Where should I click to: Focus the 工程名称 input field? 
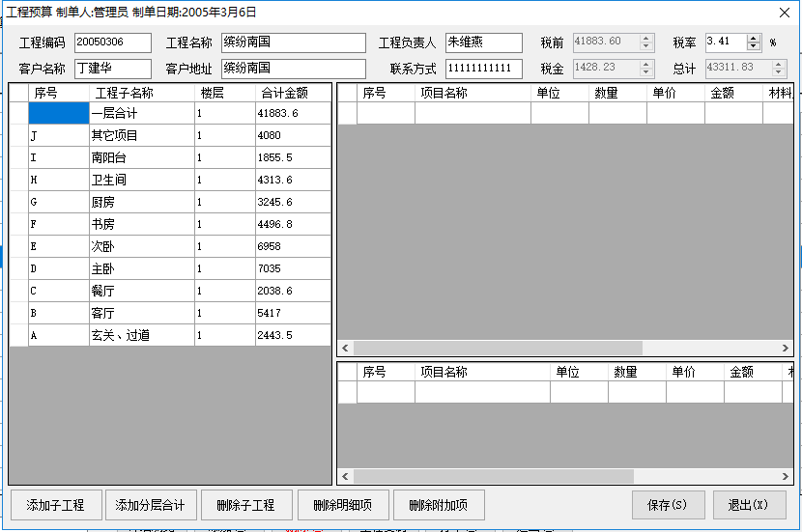point(294,42)
